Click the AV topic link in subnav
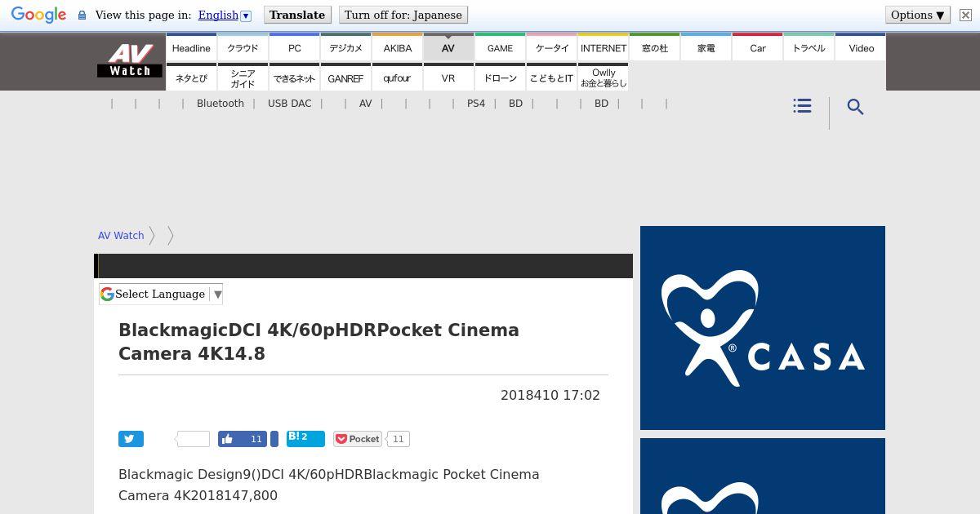 click(x=365, y=104)
